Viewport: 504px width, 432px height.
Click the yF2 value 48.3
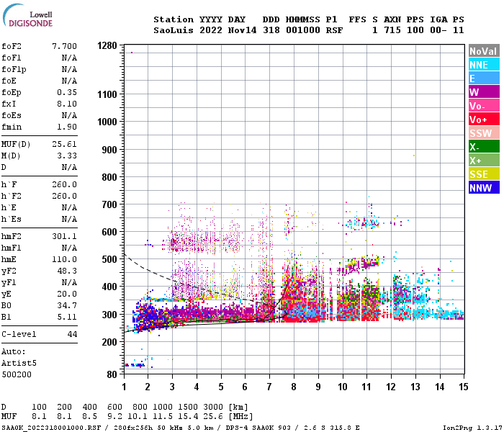[x=67, y=271]
